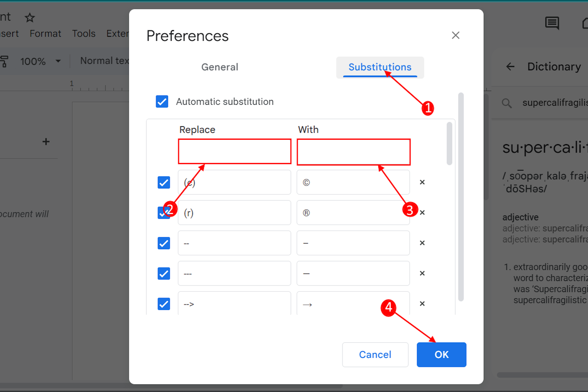Image resolution: width=588 pixels, height=392 pixels.
Task: Open the Normal text style dropdown
Action: [x=104, y=61]
